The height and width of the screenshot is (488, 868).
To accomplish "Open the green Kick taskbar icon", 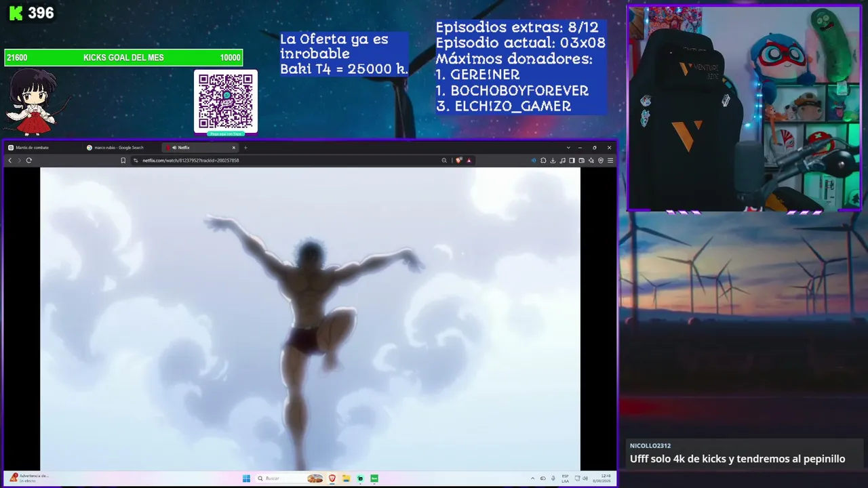I will click(374, 479).
